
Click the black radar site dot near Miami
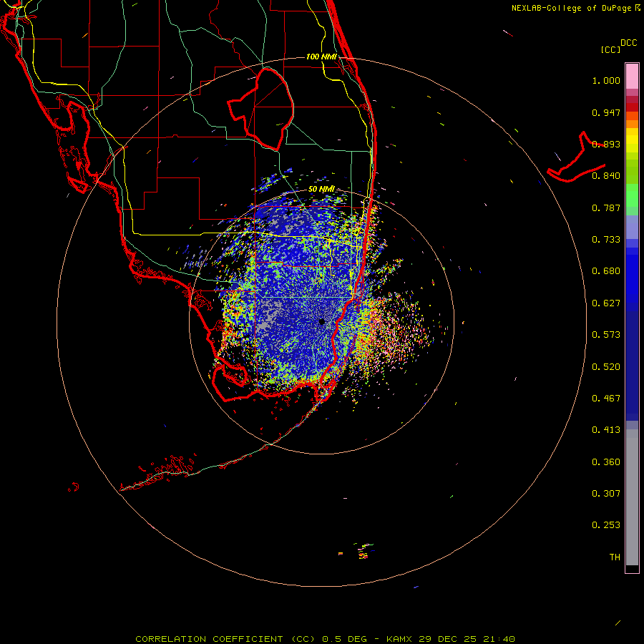[x=321, y=321]
